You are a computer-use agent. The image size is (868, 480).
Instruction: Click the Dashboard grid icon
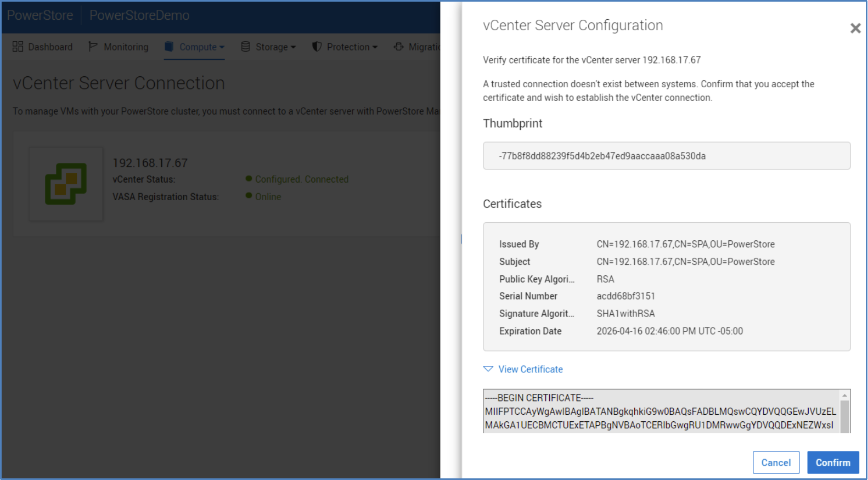click(18, 47)
